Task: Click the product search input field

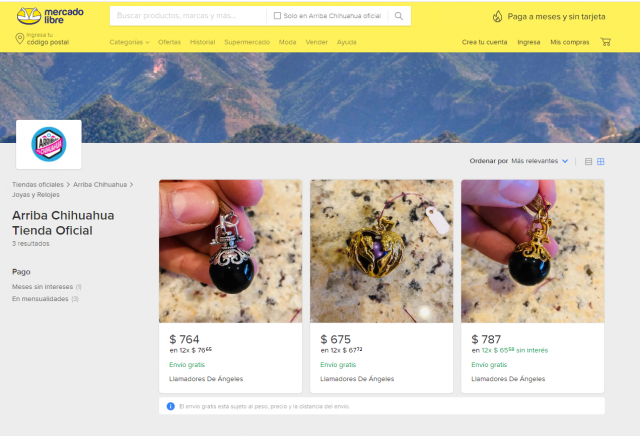Action: [190, 16]
